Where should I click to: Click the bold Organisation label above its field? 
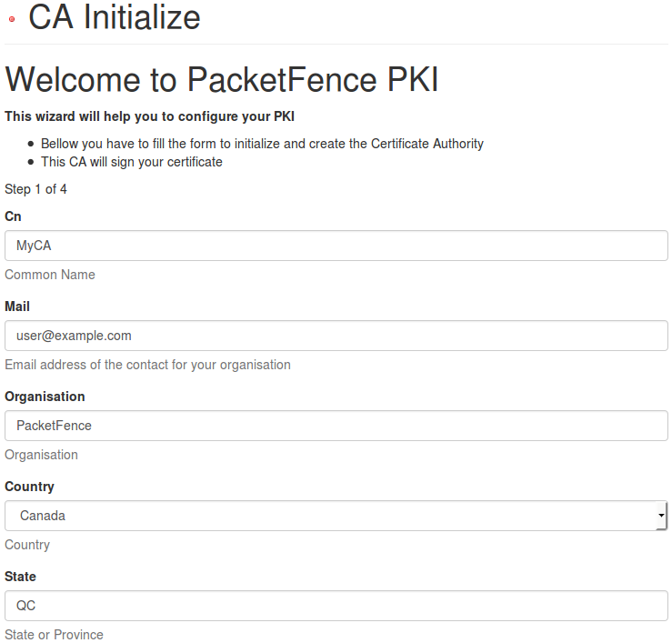45,397
